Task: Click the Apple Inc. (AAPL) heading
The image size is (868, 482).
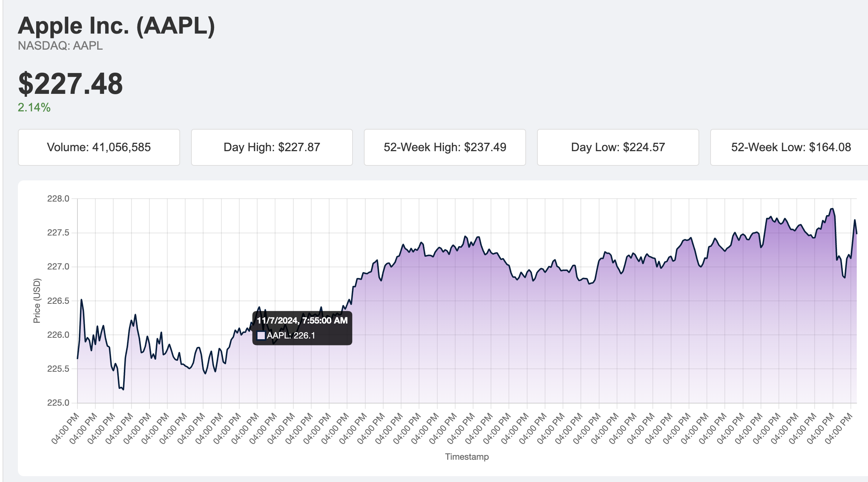Action: tap(116, 26)
